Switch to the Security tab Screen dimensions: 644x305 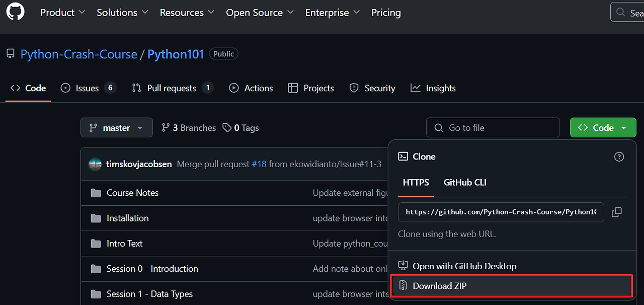pyautogui.click(x=372, y=88)
